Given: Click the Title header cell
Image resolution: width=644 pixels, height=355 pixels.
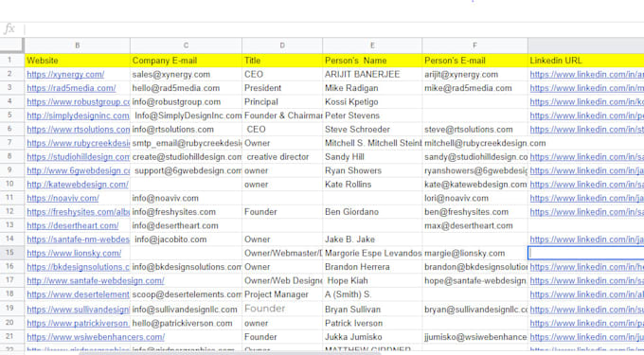Looking at the screenshot, I should point(282,61).
